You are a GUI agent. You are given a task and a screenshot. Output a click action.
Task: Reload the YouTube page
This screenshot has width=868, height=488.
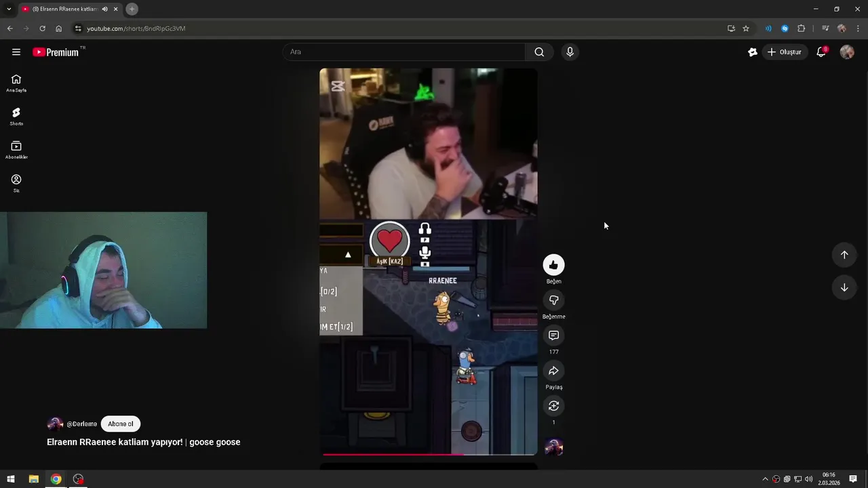(x=42, y=28)
